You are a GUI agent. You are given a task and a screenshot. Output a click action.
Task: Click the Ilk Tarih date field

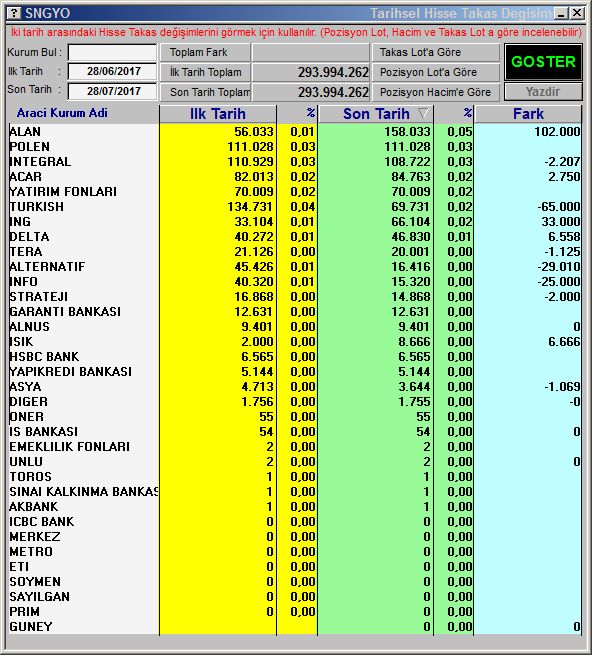pos(112,71)
